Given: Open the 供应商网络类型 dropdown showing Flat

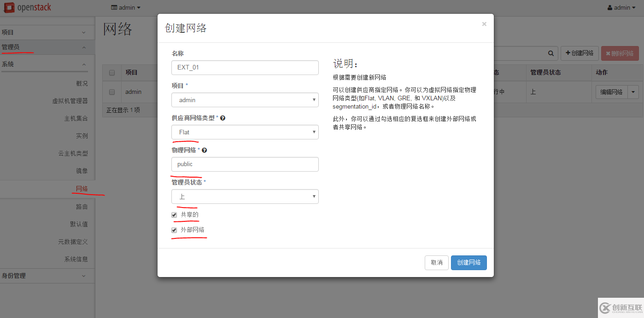Looking at the screenshot, I should tap(245, 132).
